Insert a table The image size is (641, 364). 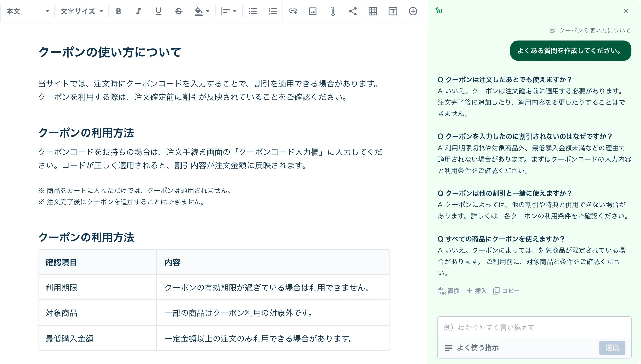click(x=373, y=11)
